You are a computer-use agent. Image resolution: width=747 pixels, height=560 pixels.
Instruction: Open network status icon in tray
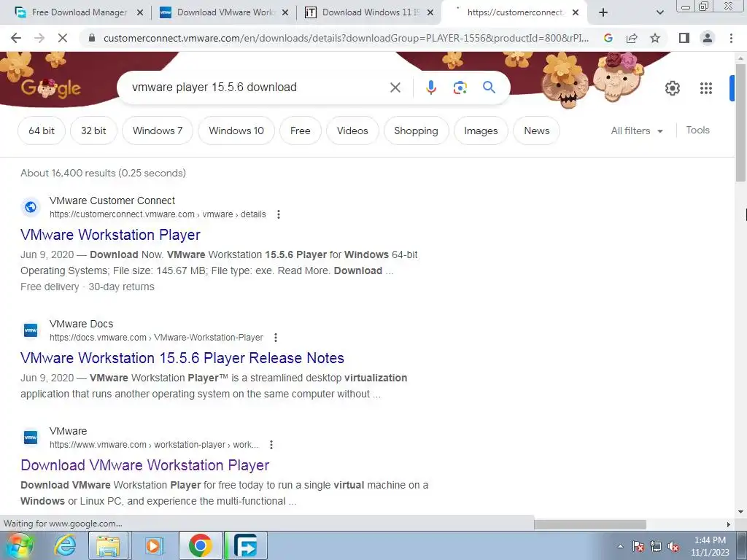coord(656,547)
